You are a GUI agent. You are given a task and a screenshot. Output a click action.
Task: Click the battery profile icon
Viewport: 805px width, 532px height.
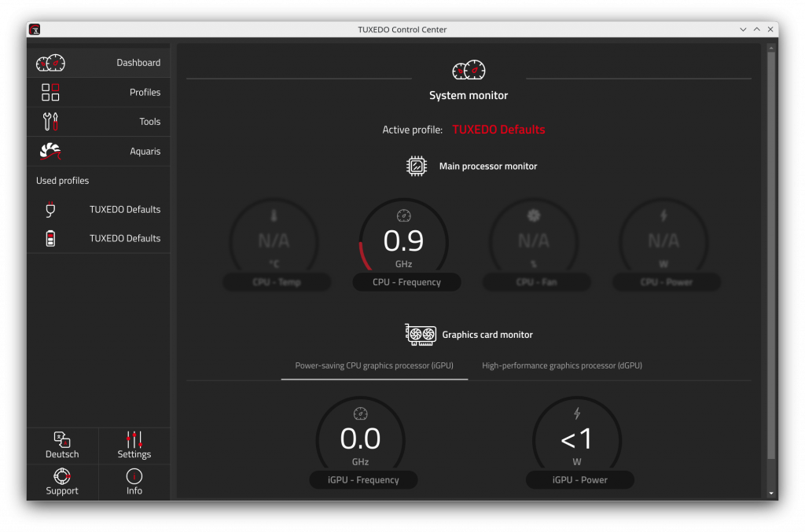pyautogui.click(x=50, y=238)
